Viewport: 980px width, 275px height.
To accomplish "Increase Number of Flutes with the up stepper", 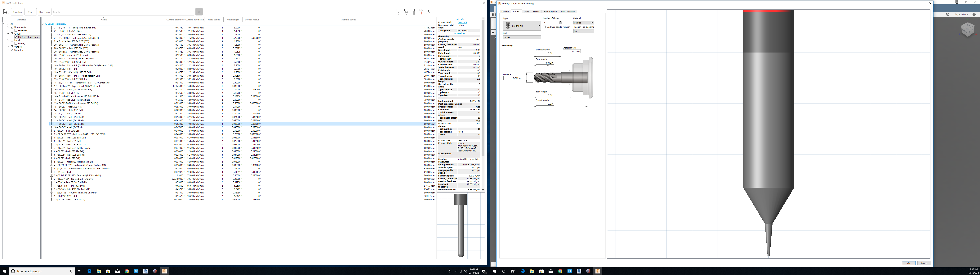I will (x=560, y=21).
